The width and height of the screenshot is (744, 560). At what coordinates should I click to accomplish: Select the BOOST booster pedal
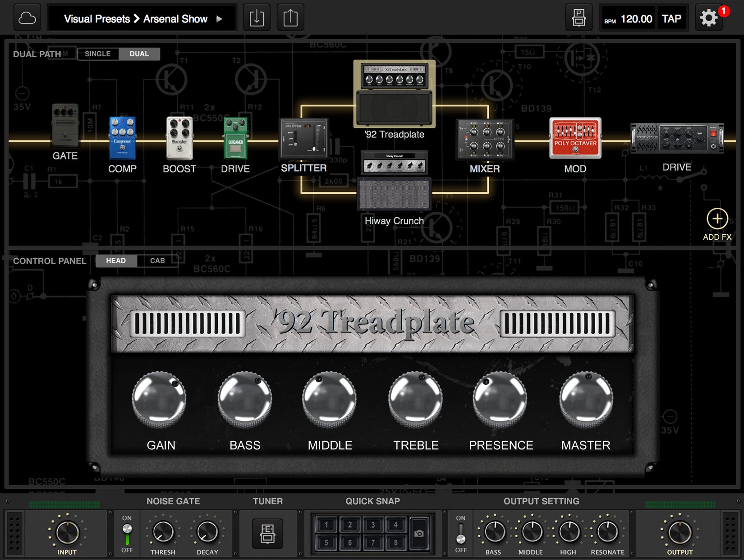(x=179, y=138)
